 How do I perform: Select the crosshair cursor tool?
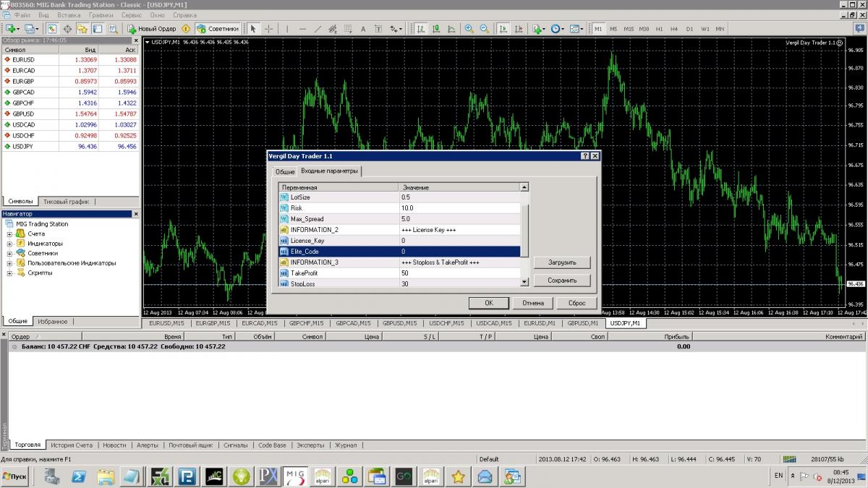click(x=269, y=29)
